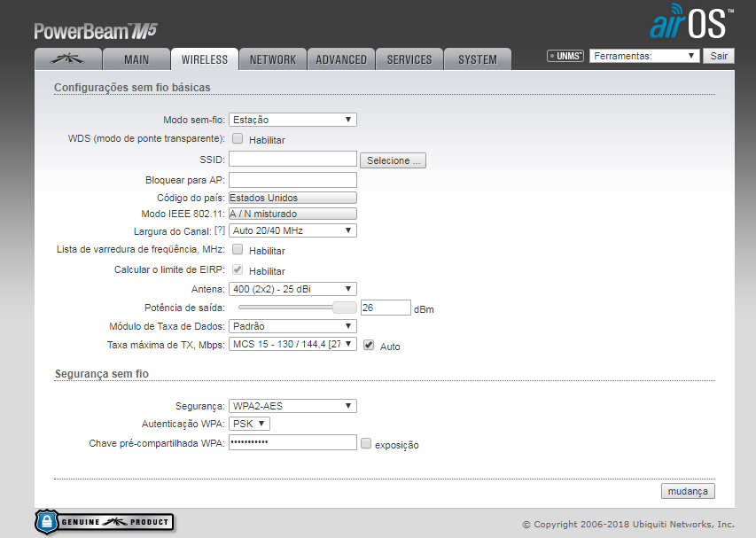Image resolution: width=756 pixels, height=538 pixels.
Task: Expand the Autenticação WPA dropdown
Action: pyautogui.click(x=249, y=424)
